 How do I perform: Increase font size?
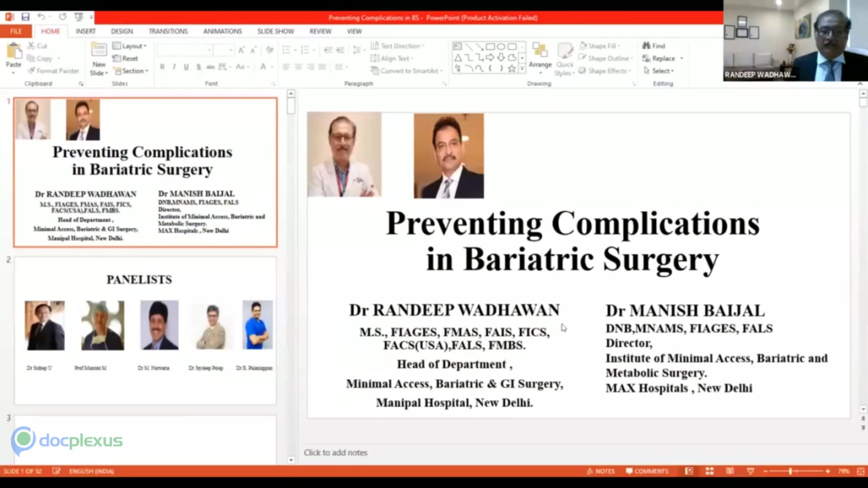click(x=241, y=50)
